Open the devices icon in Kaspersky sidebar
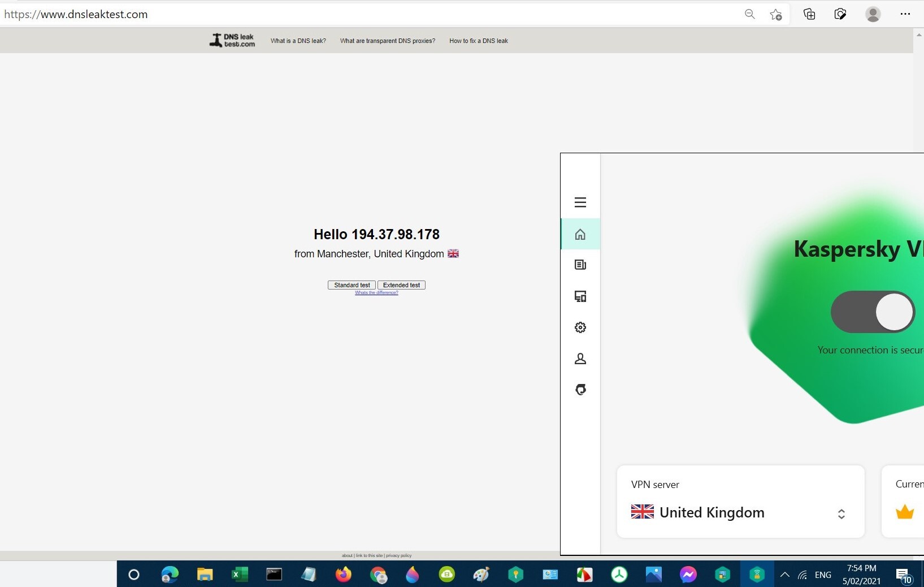The image size is (924, 587). click(x=580, y=296)
